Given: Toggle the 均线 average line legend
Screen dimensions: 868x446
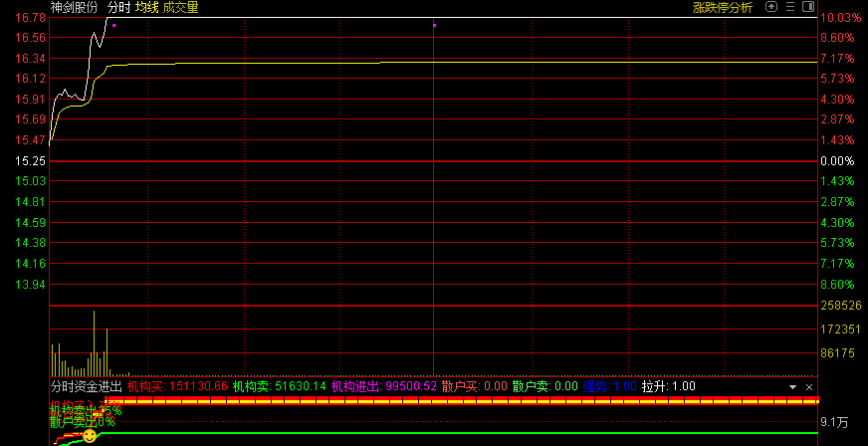Looking at the screenshot, I should [x=147, y=7].
